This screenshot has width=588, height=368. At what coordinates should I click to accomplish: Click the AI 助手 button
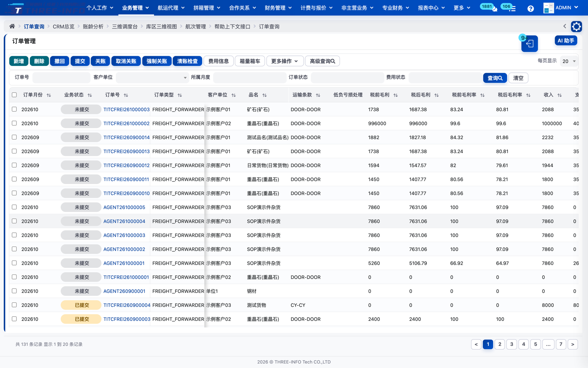coord(566,40)
